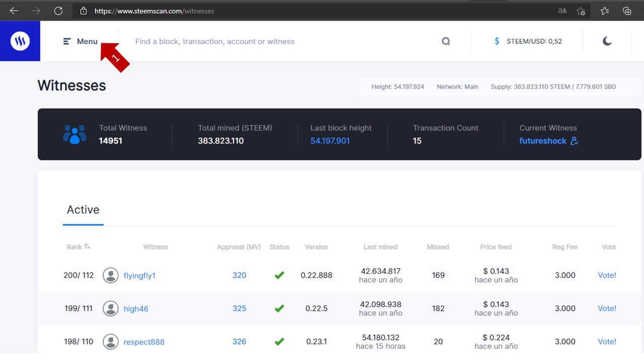The width and height of the screenshot is (644, 363).
Task: Go back with browser back arrow
Action: pos(14,11)
